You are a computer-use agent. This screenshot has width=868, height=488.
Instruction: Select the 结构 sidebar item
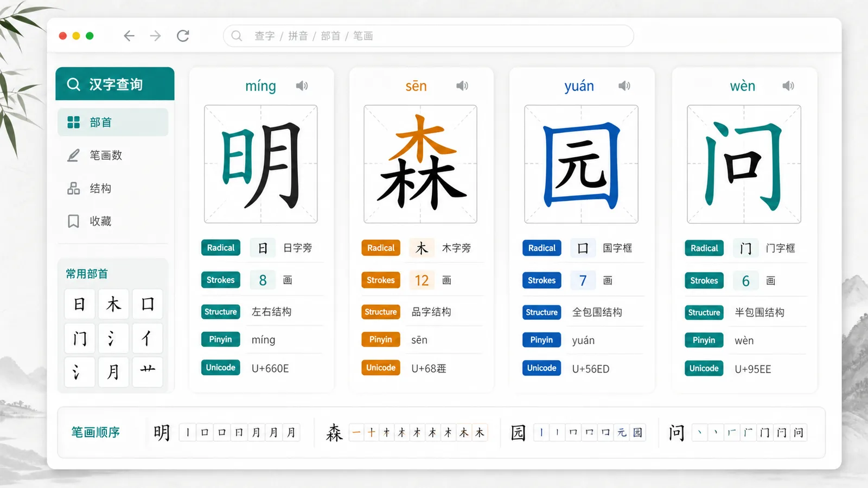pos(113,188)
